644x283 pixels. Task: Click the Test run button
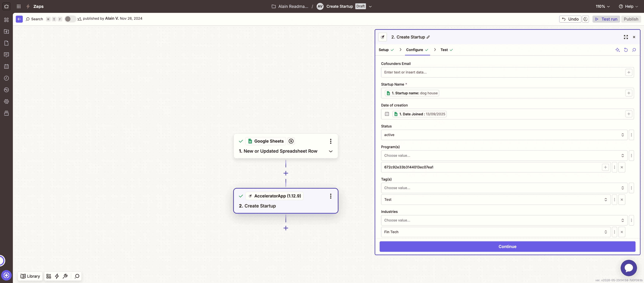[x=606, y=19]
